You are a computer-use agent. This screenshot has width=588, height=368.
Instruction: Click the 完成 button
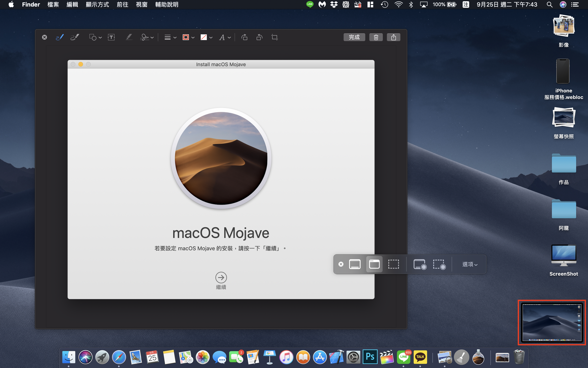coord(354,37)
